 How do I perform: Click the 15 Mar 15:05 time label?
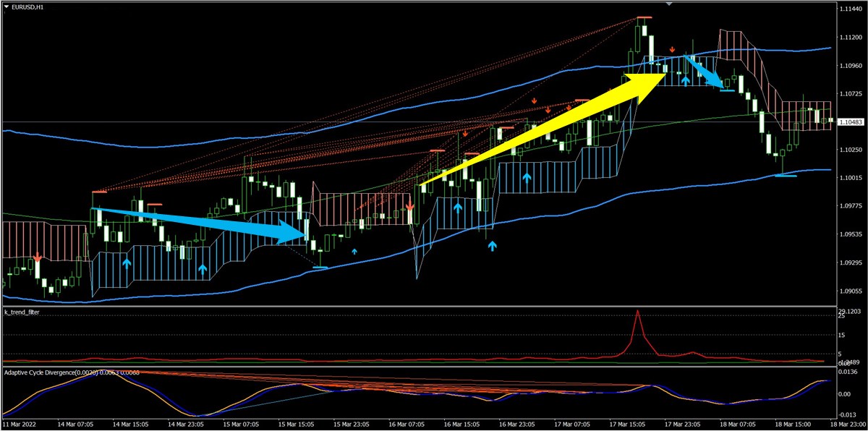298,424
